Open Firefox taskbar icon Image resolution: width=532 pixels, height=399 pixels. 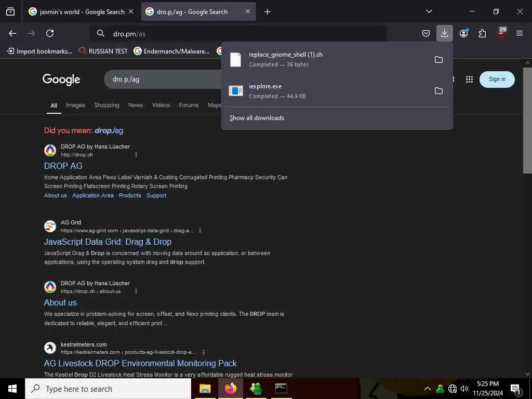pos(230,389)
